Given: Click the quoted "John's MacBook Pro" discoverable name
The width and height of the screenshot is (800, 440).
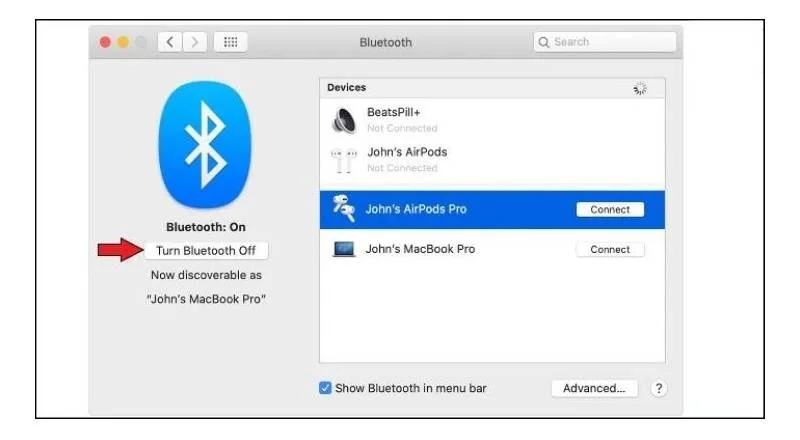Looking at the screenshot, I should (206, 299).
